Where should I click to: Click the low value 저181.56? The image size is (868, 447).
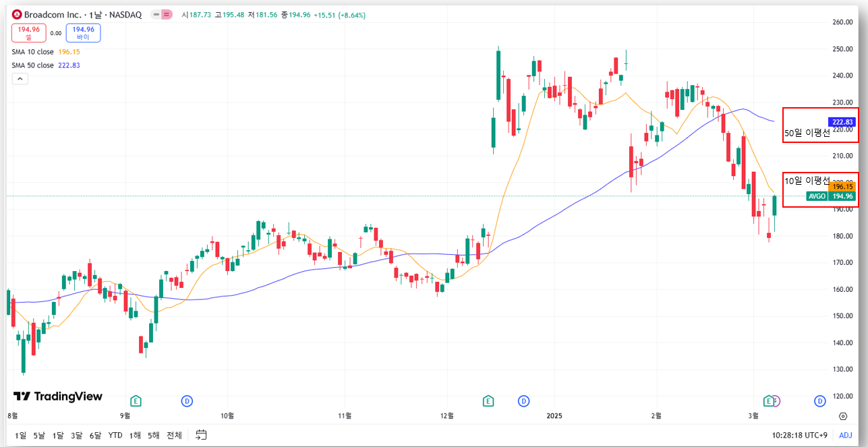(x=262, y=14)
